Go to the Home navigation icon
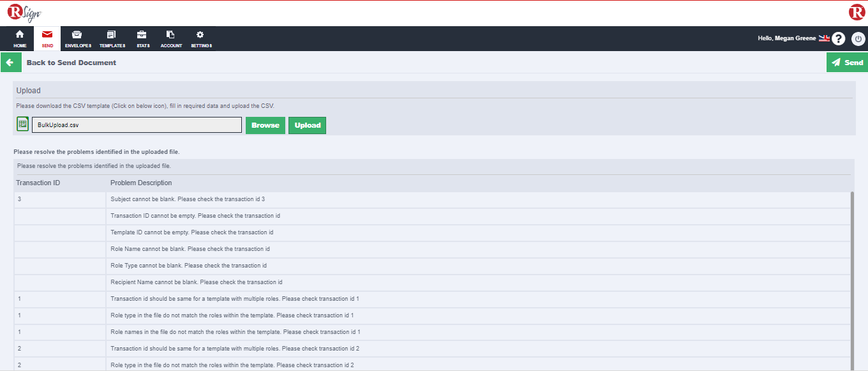The height and width of the screenshot is (371, 868). tap(20, 38)
